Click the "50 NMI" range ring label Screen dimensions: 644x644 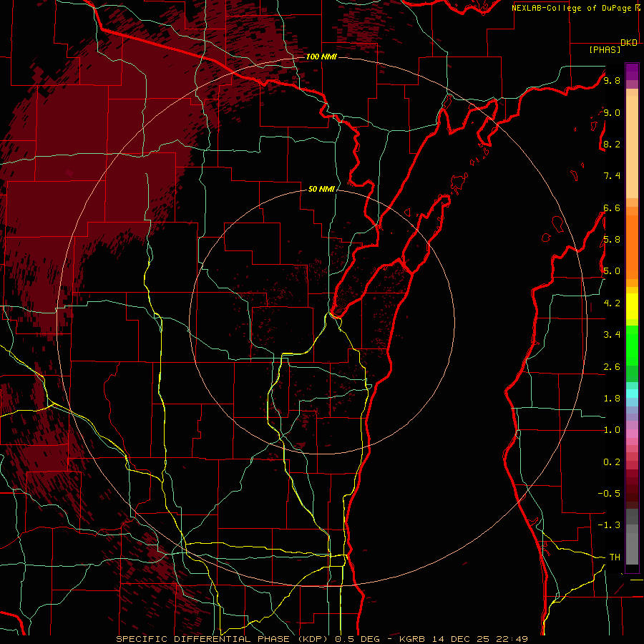[321, 189]
